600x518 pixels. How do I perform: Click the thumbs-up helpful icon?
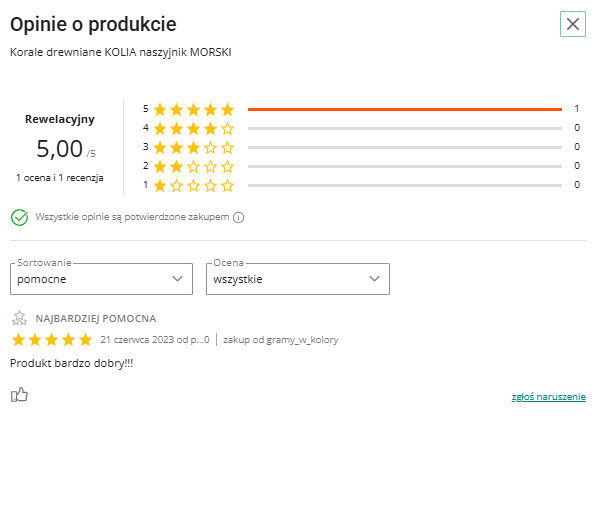(x=19, y=395)
